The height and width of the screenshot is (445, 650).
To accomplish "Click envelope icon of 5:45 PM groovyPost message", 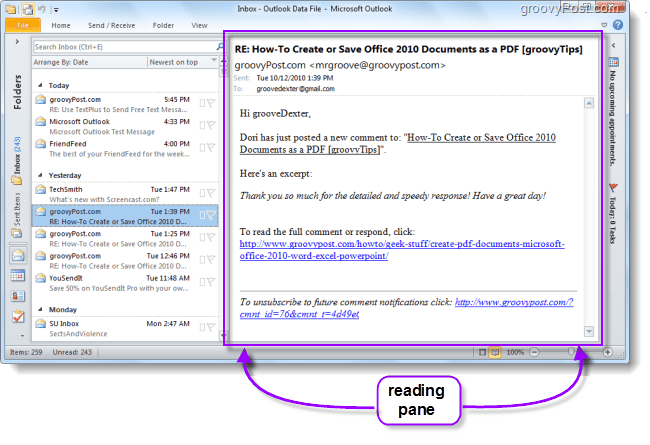I will click(x=40, y=100).
